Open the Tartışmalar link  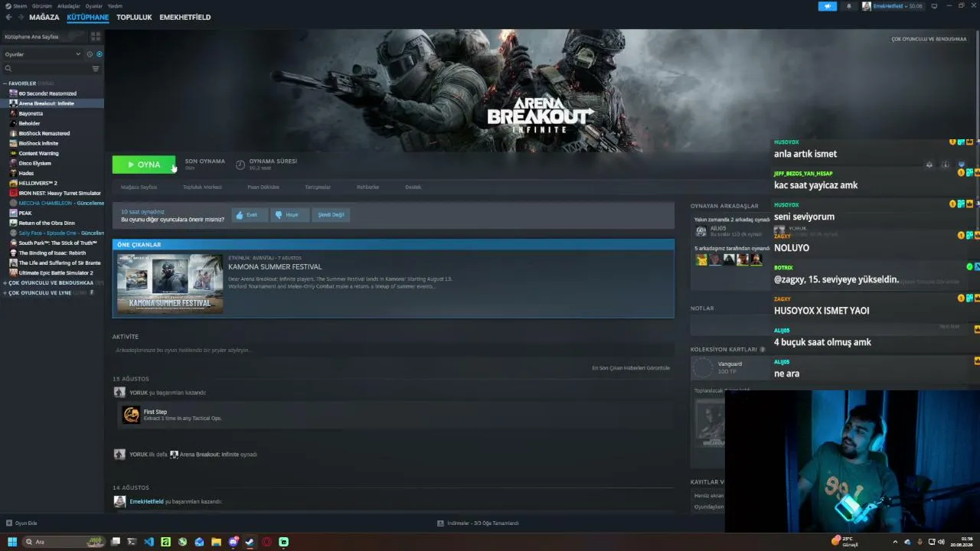(x=318, y=187)
